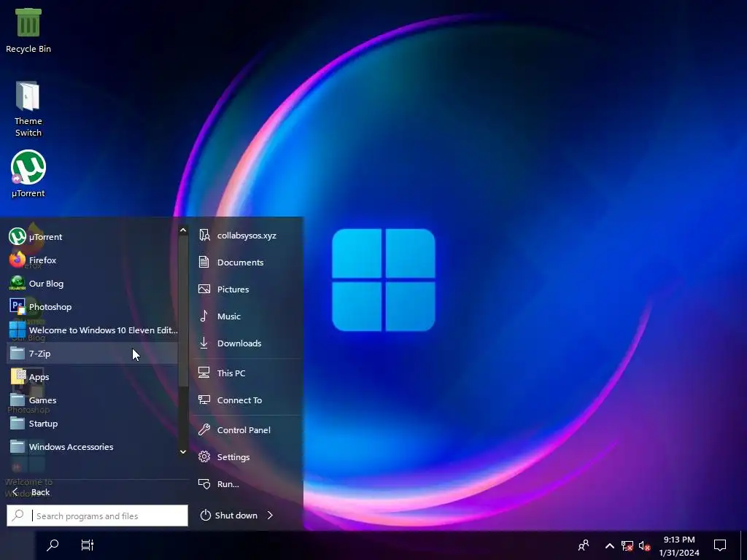Launch µTorrent from the desktop shortcut
The width and height of the screenshot is (747, 560).
[x=28, y=174]
